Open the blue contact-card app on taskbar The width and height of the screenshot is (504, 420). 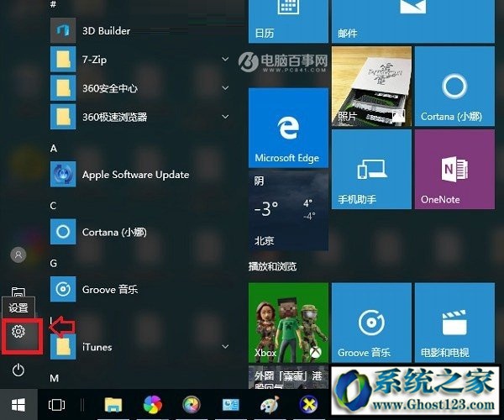coord(231,405)
